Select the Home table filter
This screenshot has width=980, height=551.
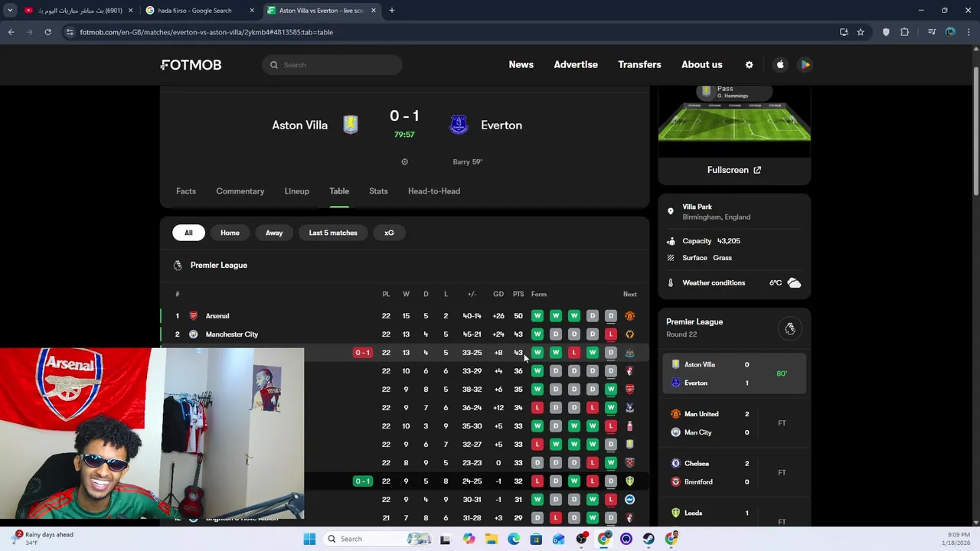230,233
